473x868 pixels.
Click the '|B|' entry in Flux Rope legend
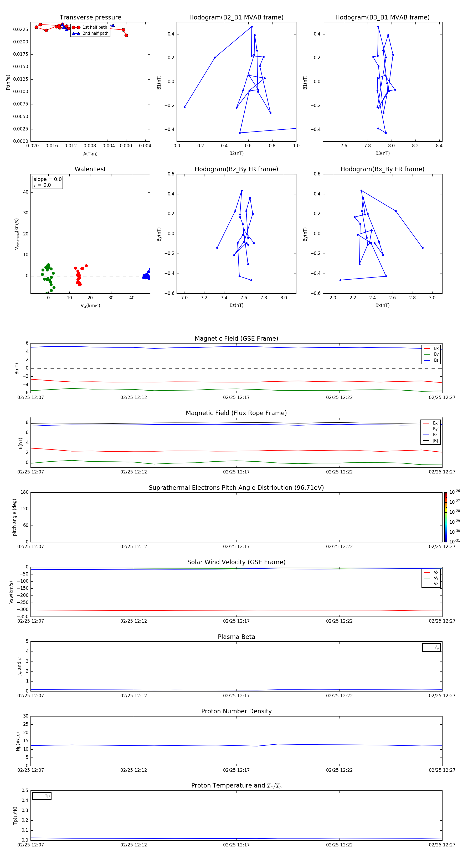pos(431,441)
